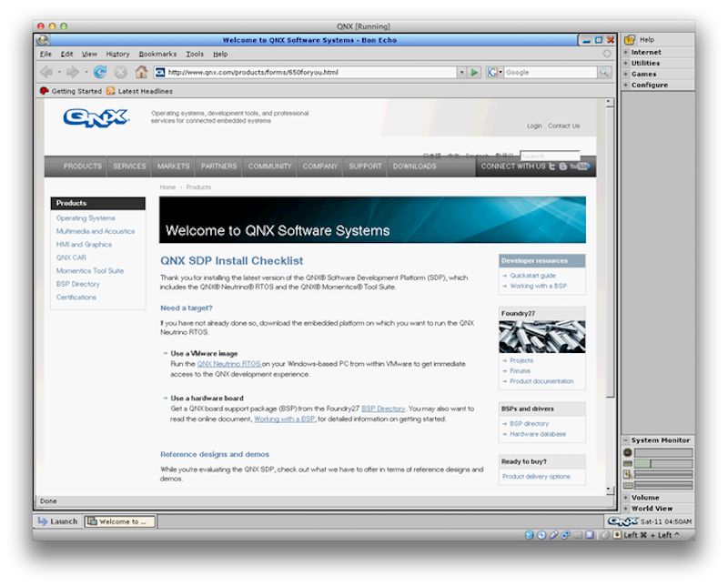Open the URL history dropdown arrow

(x=461, y=72)
